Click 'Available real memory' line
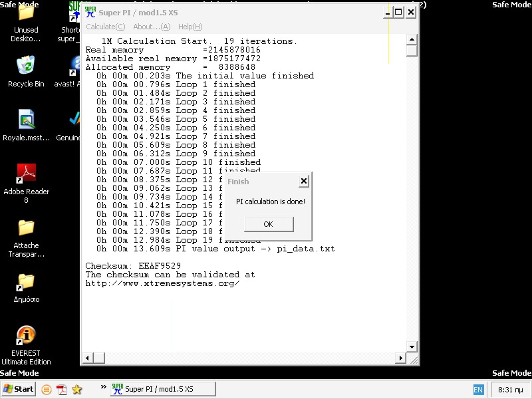The width and height of the screenshot is (532, 399). (x=173, y=59)
